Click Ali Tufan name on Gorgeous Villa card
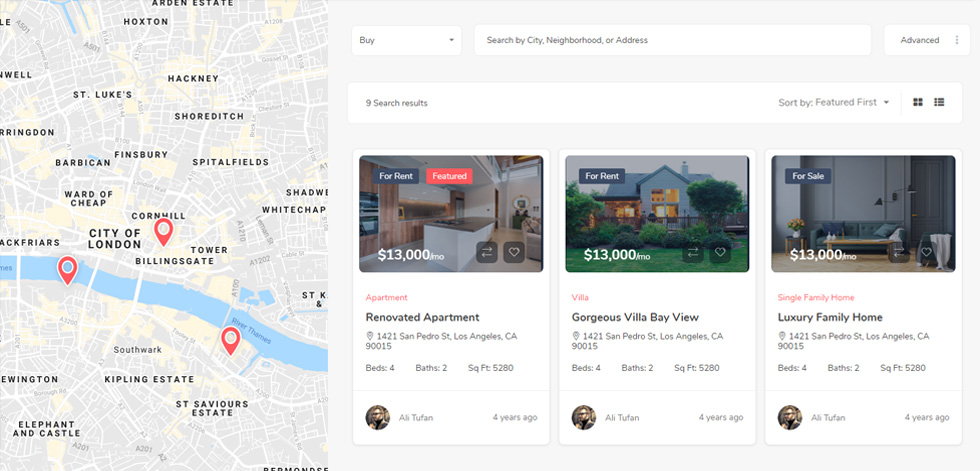 click(622, 417)
